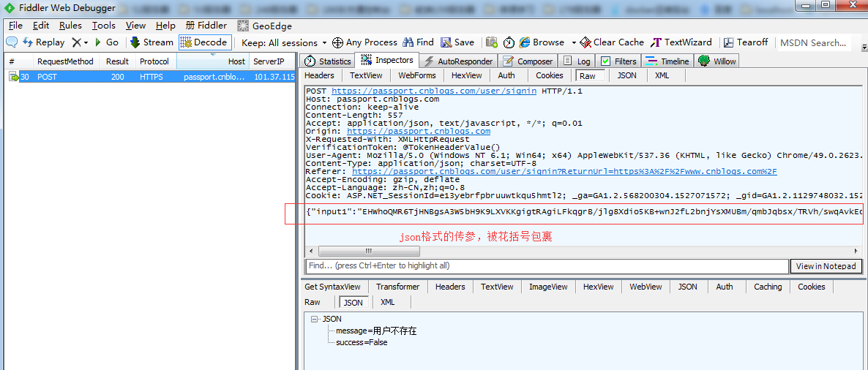The image size is (868, 370).
Task: Sort sessions by Host column
Action: click(x=212, y=61)
